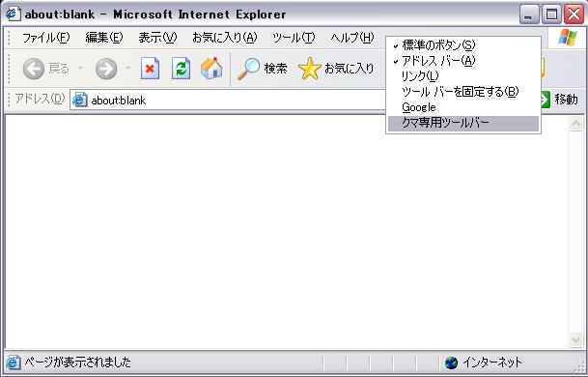Click the IE icon in title bar
This screenshot has height=377, width=588.
14,14
